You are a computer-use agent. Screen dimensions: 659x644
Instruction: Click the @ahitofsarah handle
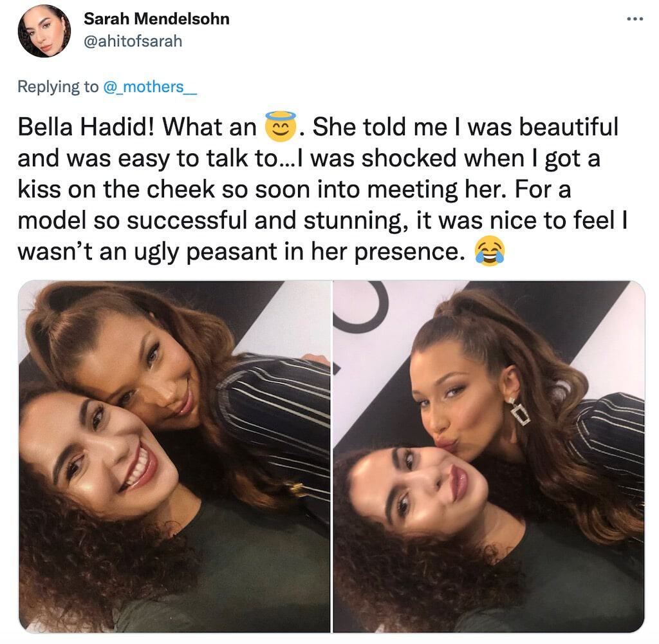133,41
